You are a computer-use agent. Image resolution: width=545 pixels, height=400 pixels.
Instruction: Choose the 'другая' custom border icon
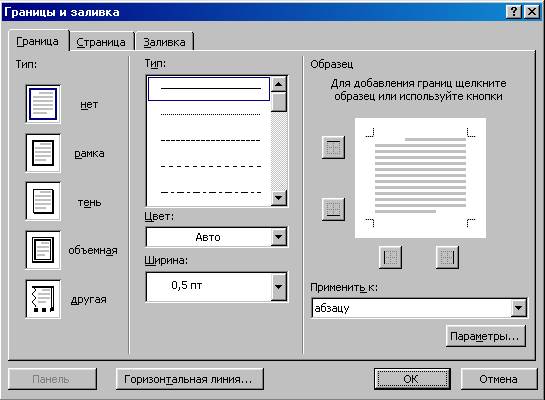tap(43, 299)
